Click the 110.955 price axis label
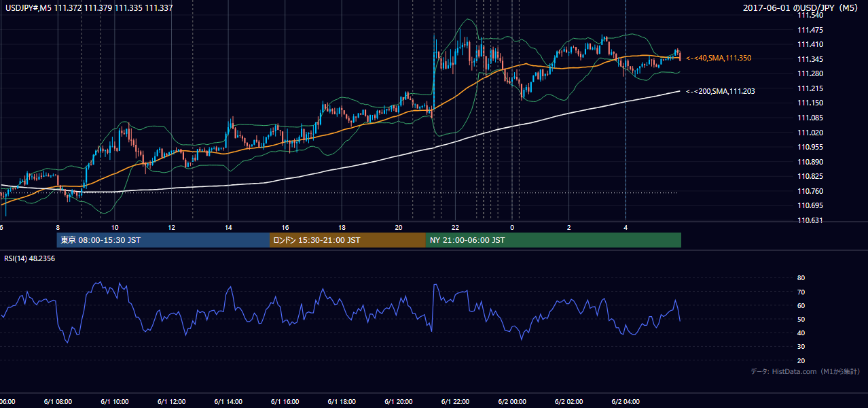The height and width of the screenshot is (408, 868). 810,147
